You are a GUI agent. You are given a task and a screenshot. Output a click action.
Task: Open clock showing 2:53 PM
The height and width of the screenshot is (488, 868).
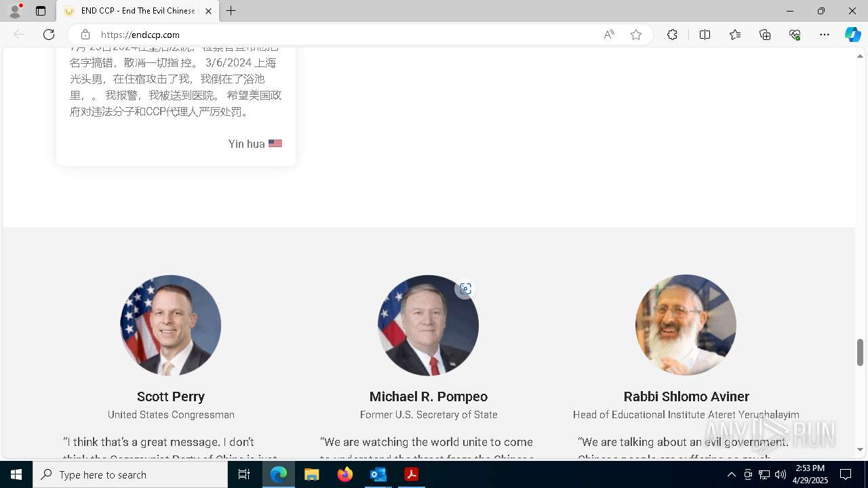pyautogui.click(x=810, y=474)
